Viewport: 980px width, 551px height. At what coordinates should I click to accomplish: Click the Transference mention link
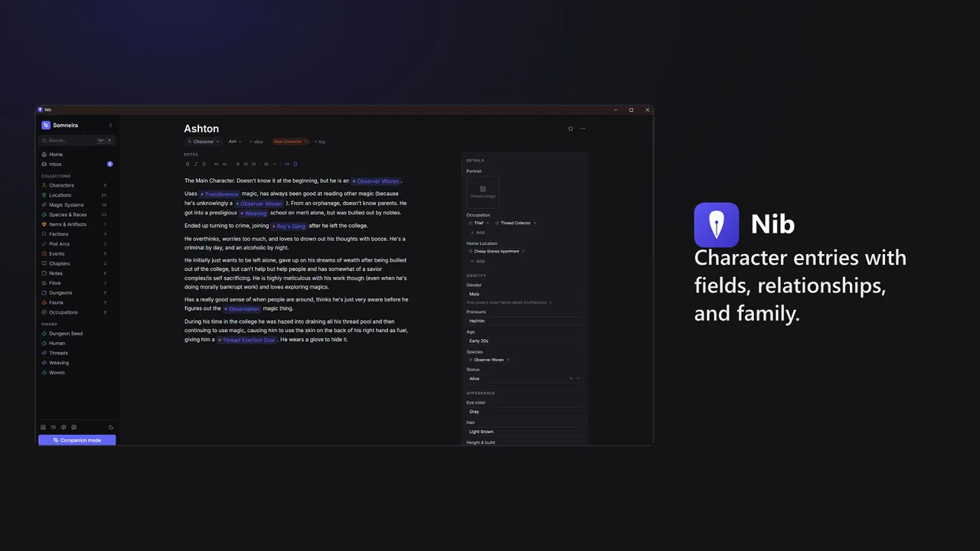click(220, 194)
